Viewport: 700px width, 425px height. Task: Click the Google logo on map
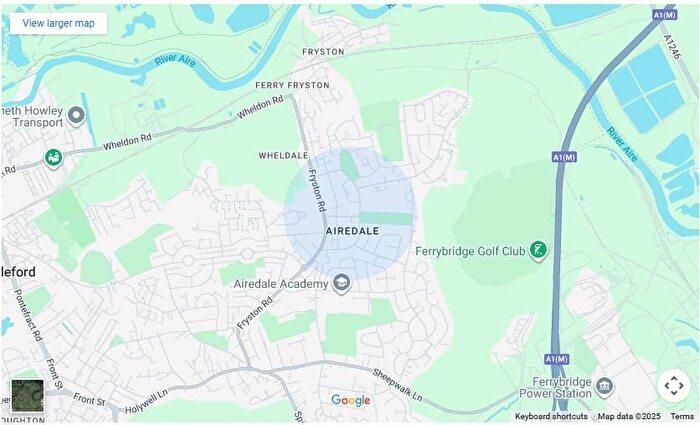(x=350, y=400)
